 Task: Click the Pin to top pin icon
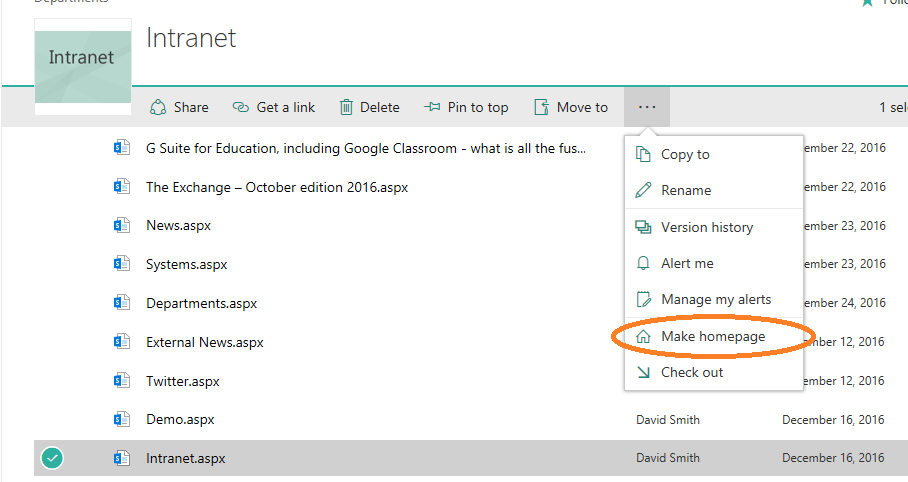tap(432, 107)
